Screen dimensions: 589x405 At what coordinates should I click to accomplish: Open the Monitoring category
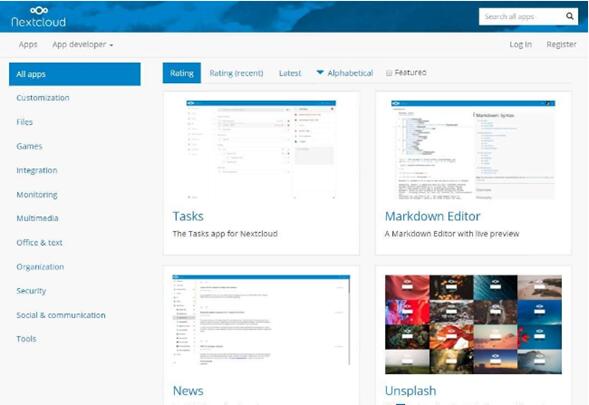37,195
